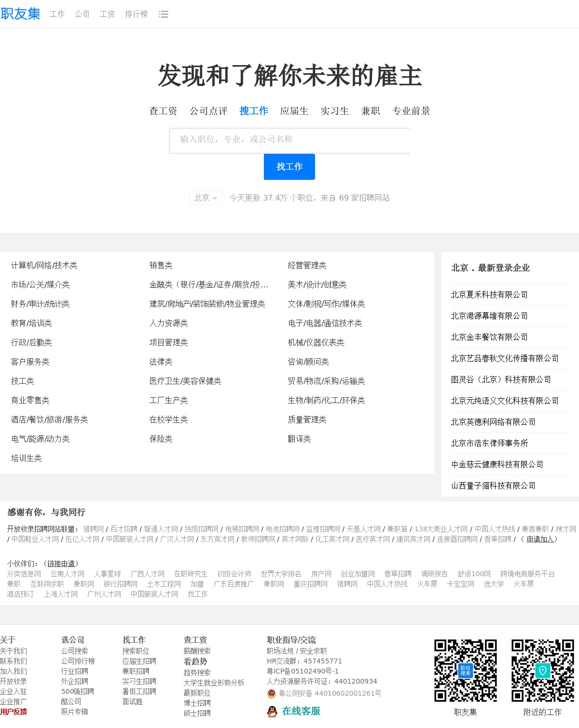Open 薪酬搜索 footer link
This screenshot has width=579, height=728.
pyautogui.click(x=197, y=651)
